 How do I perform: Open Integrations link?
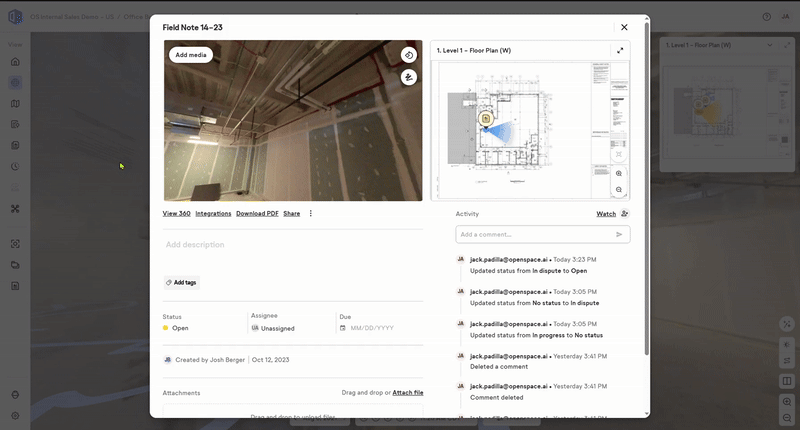(x=213, y=214)
